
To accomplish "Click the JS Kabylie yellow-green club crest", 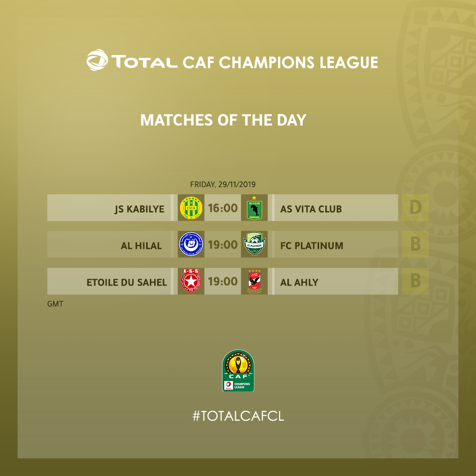I will pos(191,208).
